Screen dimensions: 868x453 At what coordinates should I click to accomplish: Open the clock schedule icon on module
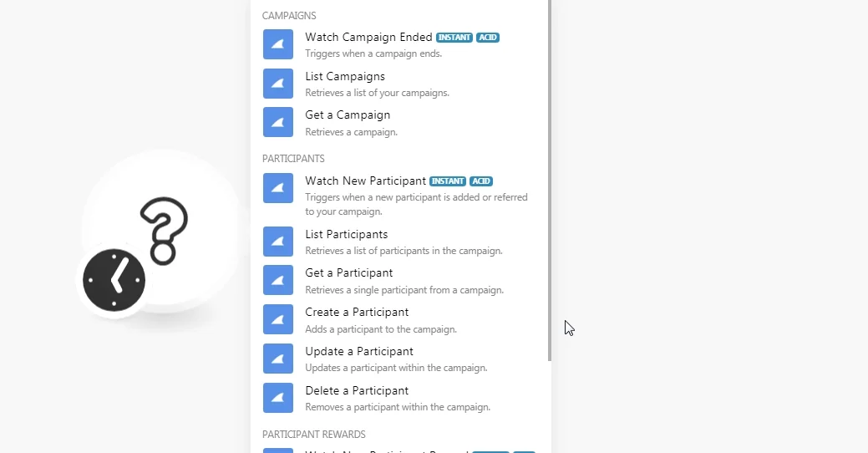[114, 280]
